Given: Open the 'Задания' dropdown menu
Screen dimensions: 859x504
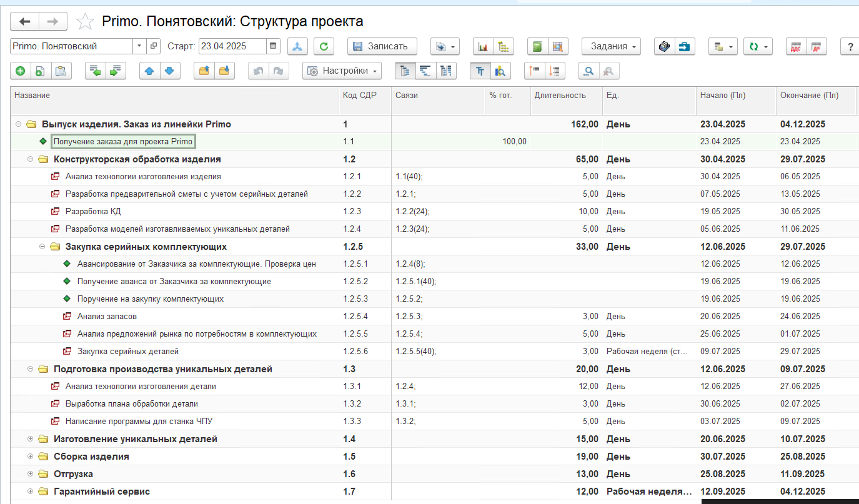Looking at the screenshot, I should coord(612,46).
